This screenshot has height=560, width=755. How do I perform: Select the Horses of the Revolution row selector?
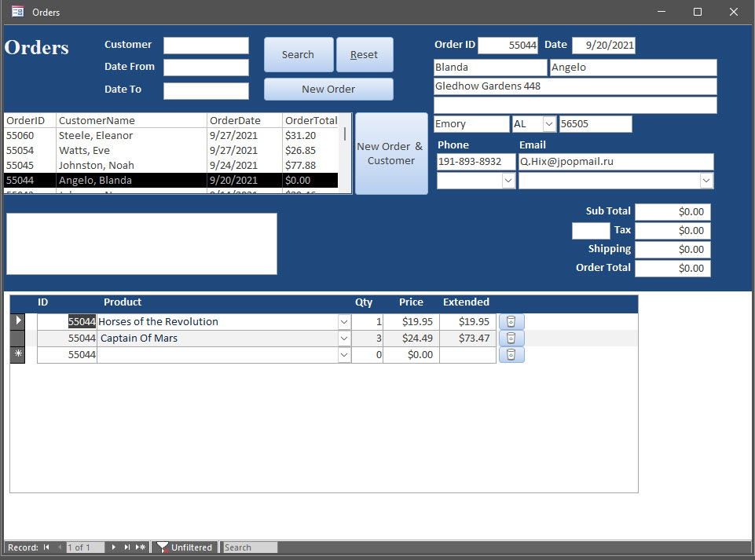point(17,321)
